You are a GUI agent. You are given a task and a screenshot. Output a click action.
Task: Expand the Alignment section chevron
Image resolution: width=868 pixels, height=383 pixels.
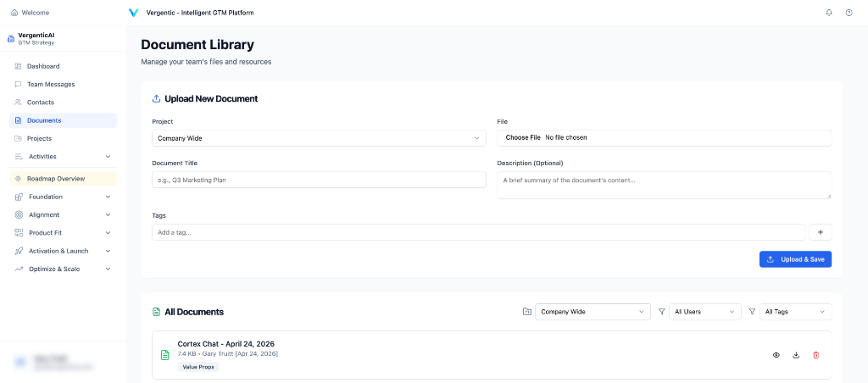[108, 214]
